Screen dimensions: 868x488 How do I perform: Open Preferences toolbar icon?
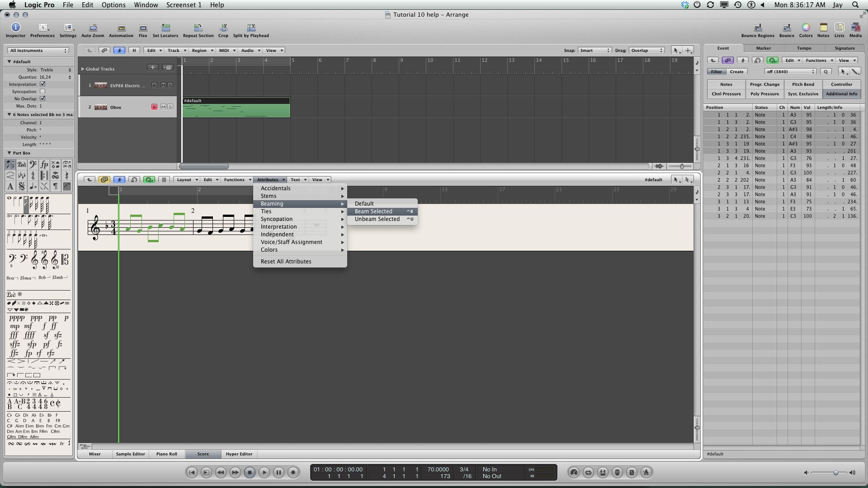tap(42, 30)
